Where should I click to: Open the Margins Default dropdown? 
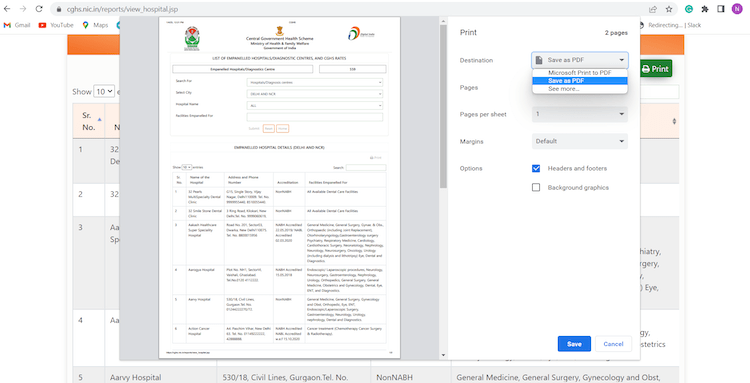coord(580,141)
